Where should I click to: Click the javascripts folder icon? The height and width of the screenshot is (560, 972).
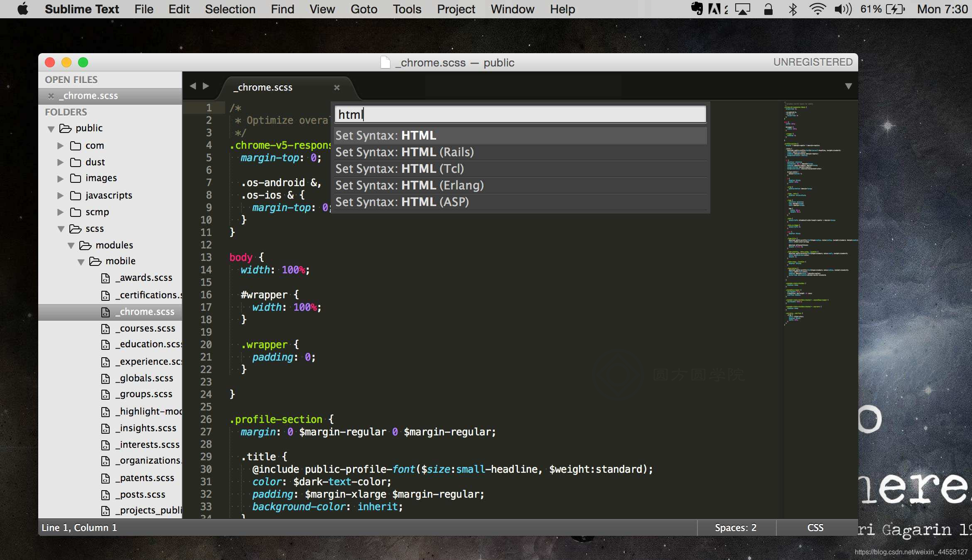tap(76, 195)
